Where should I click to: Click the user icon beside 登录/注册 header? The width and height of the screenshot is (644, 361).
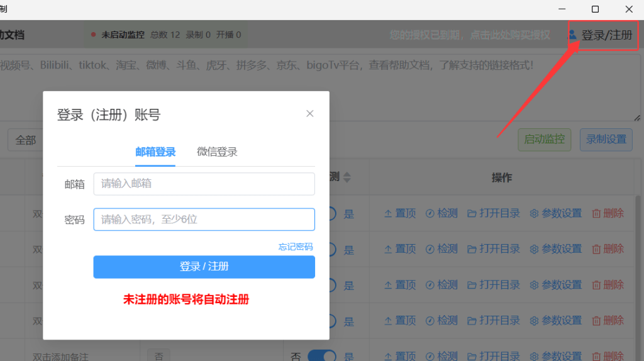tap(572, 35)
